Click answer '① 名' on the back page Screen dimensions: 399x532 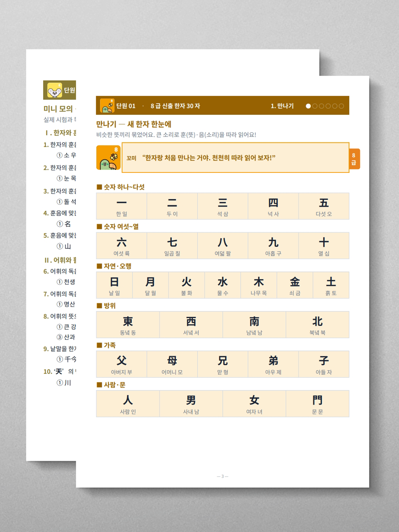point(64,224)
